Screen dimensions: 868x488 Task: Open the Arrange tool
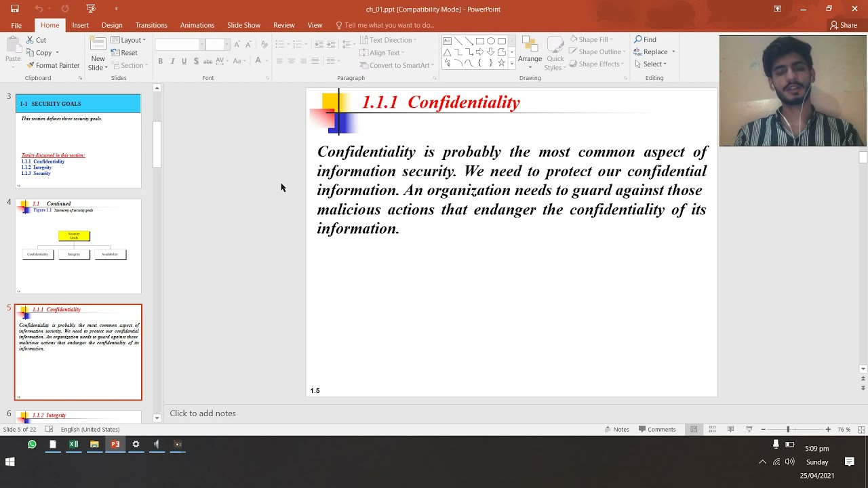tap(530, 52)
